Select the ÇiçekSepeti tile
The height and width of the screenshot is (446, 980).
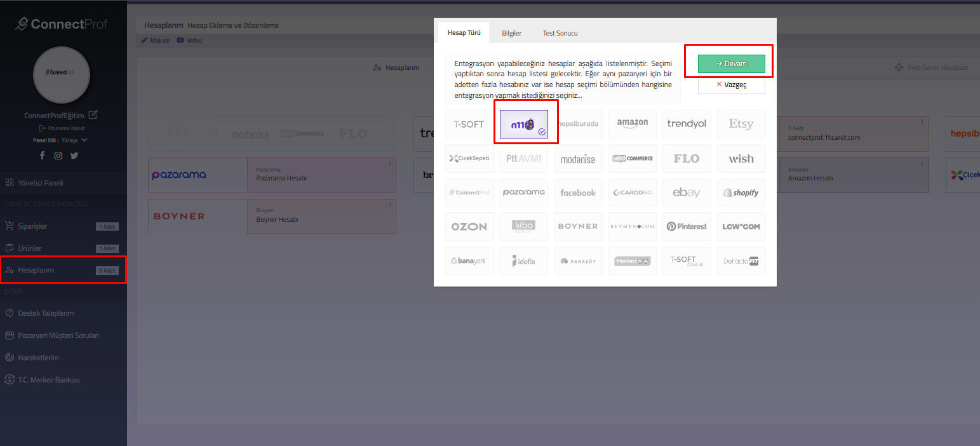click(x=469, y=158)
